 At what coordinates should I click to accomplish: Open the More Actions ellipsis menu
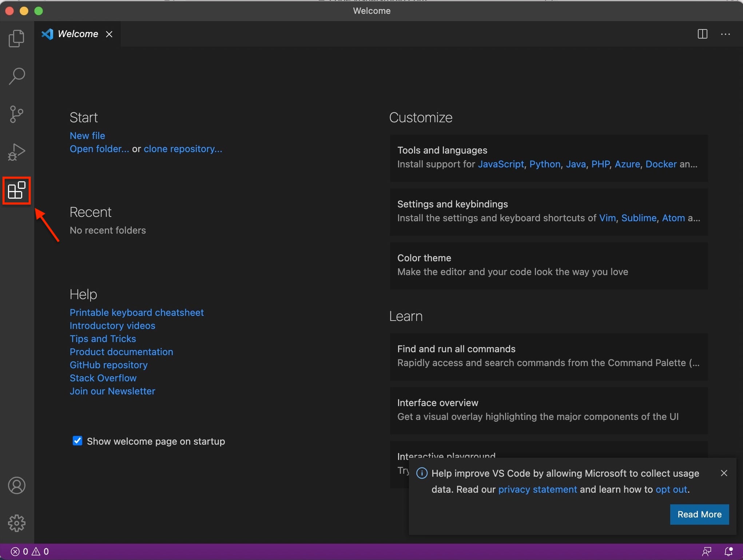tap(726, 34)
